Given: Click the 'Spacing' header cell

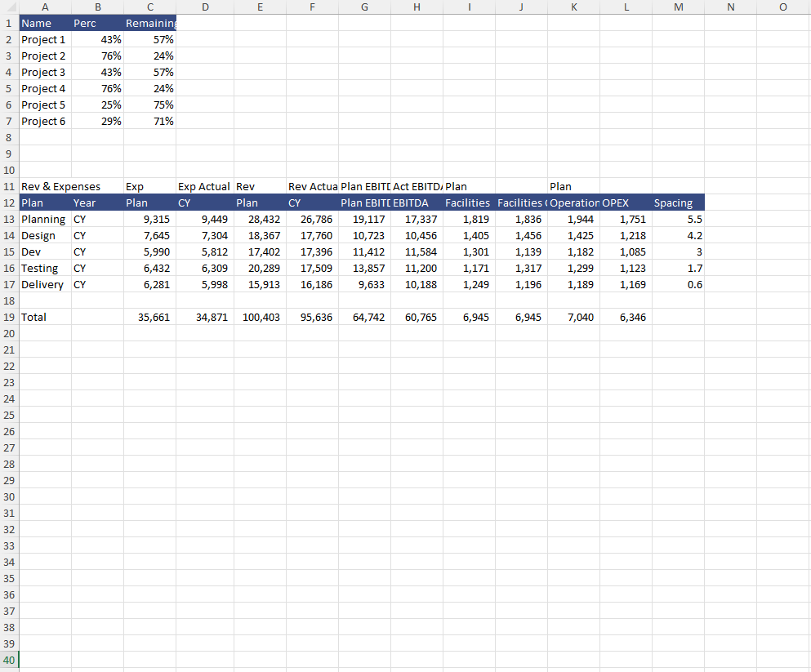Looking at the screenshot, I should 678,202.
